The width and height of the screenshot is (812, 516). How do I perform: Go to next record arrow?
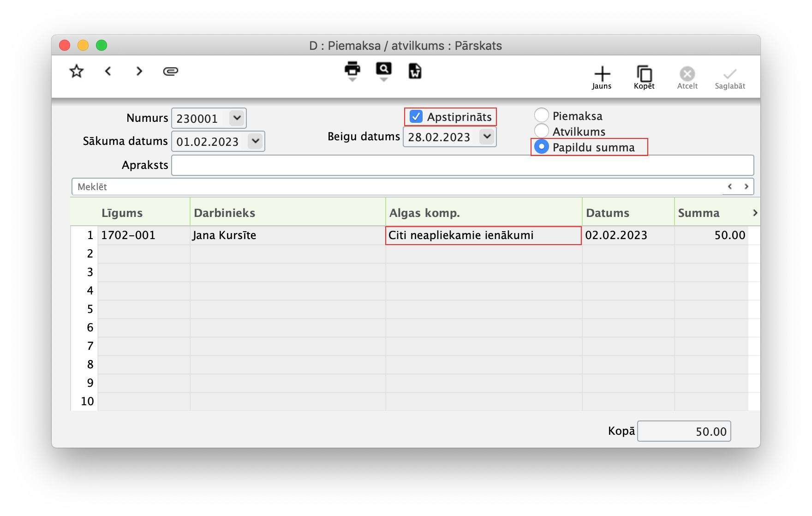139,71
